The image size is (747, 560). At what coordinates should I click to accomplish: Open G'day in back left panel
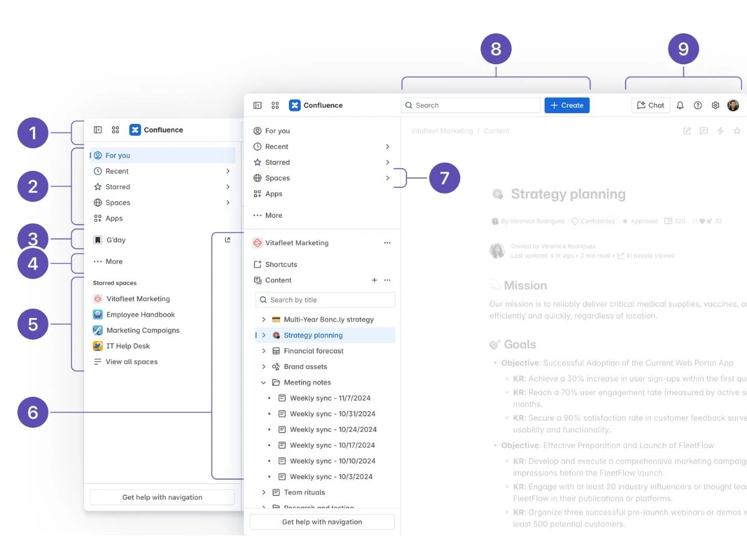point(162,240)
